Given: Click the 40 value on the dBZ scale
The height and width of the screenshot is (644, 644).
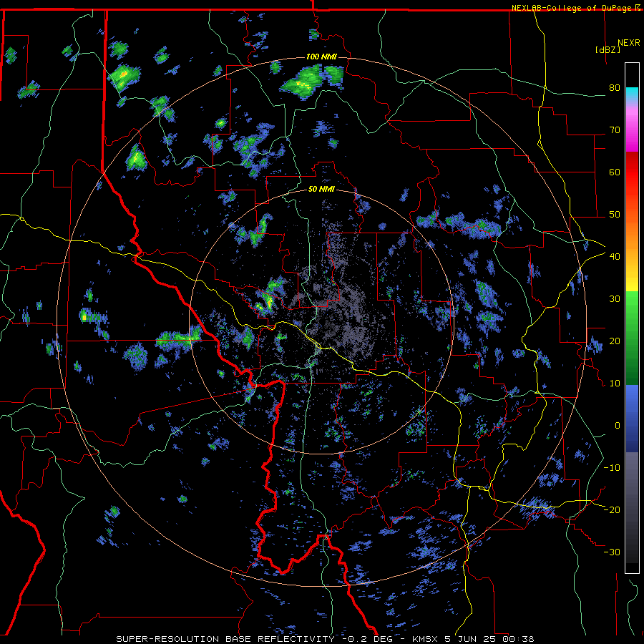Looking at the screenshot, I should (615, 257).
